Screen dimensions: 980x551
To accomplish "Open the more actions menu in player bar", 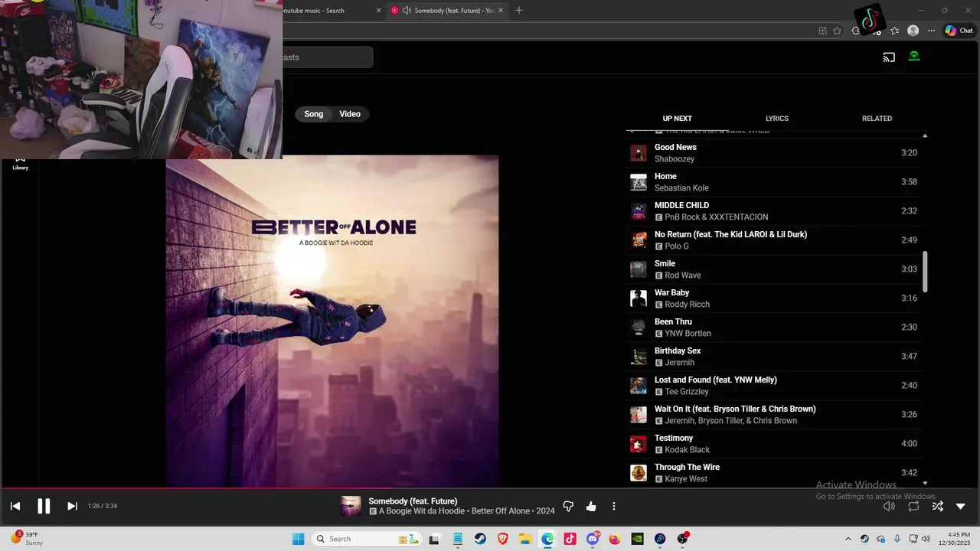I will point(613,506).
